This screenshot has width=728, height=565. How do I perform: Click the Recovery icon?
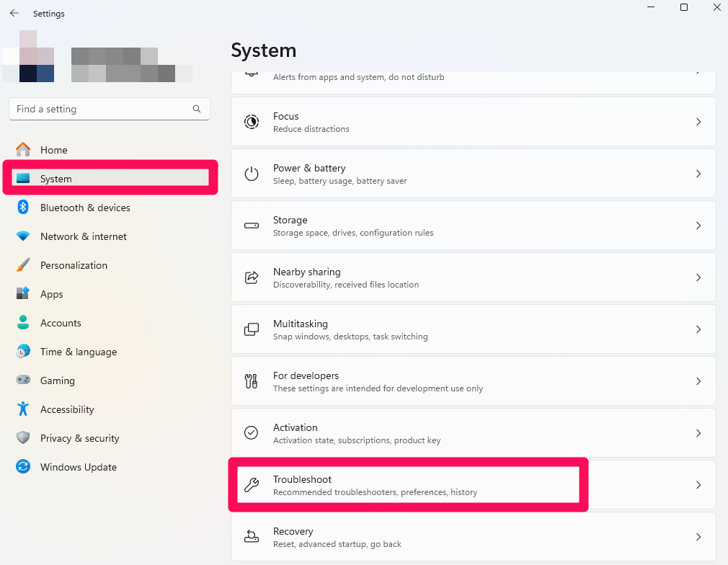coord(252,537)
